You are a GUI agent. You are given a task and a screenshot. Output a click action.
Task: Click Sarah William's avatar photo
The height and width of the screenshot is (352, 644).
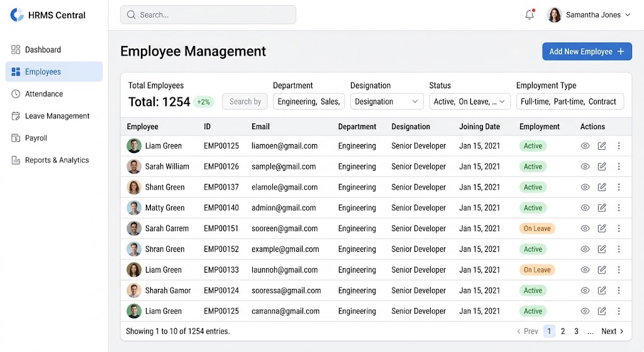point(134,166)
